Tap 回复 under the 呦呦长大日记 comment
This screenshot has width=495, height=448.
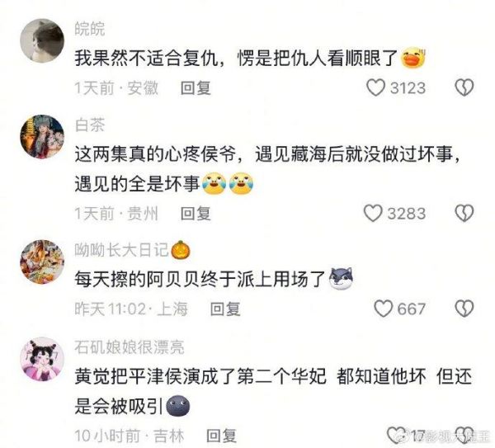(225, 309)
